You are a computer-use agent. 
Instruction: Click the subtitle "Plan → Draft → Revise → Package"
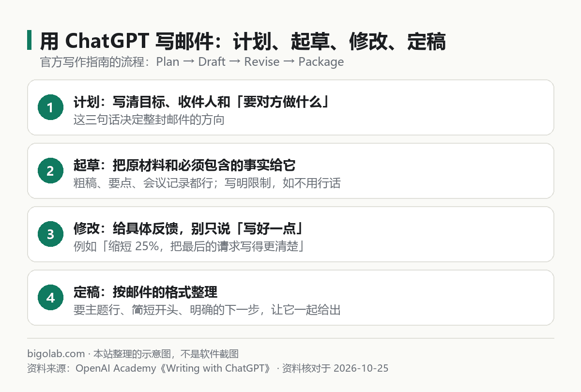(x=250, y=62)
